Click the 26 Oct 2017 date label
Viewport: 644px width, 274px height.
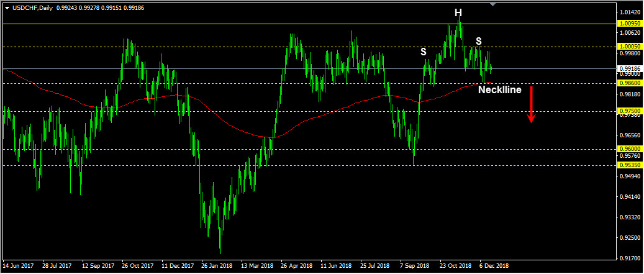(x=137, y=265)
